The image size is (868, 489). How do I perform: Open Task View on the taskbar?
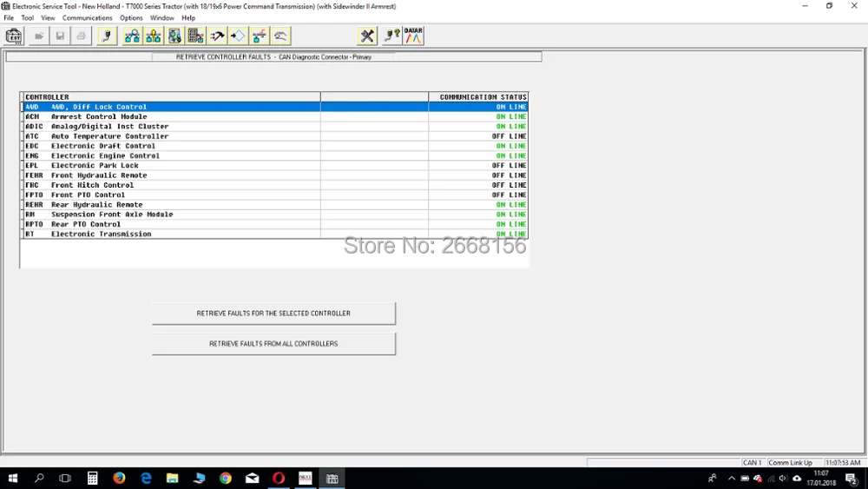pyautogui.click(x=65, y=478)
